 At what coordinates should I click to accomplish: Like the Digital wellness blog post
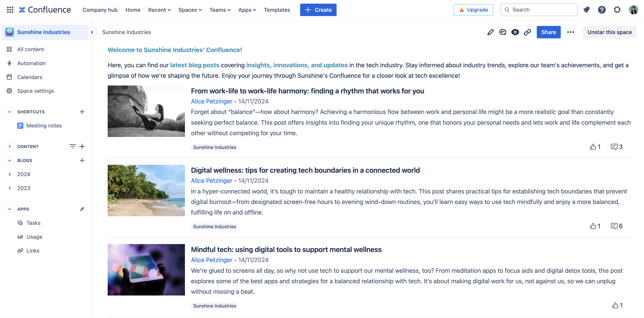pyautogui.click(x=593, y=226)
